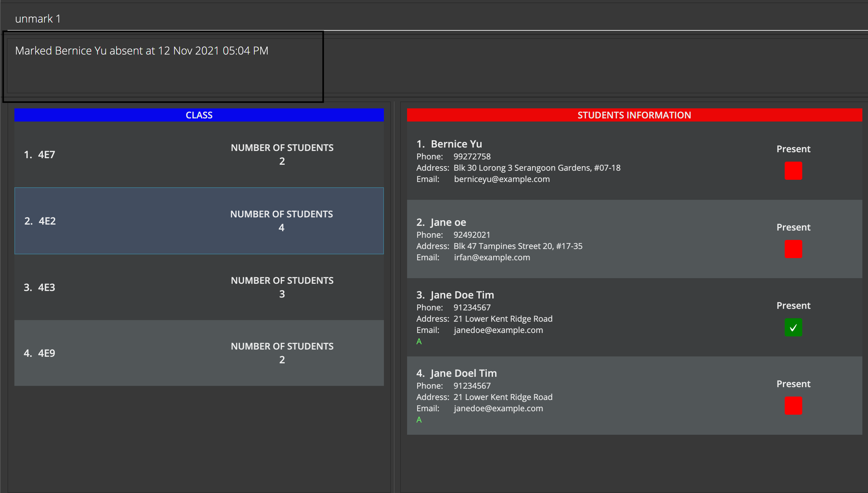Image resolution: width=868 pixels, height=493 pixels.
Task: Open class 4E3 with 3 students
Action: 199,287
